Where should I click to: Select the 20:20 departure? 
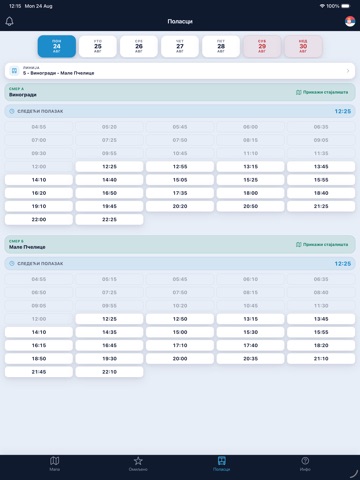point(180,206)
